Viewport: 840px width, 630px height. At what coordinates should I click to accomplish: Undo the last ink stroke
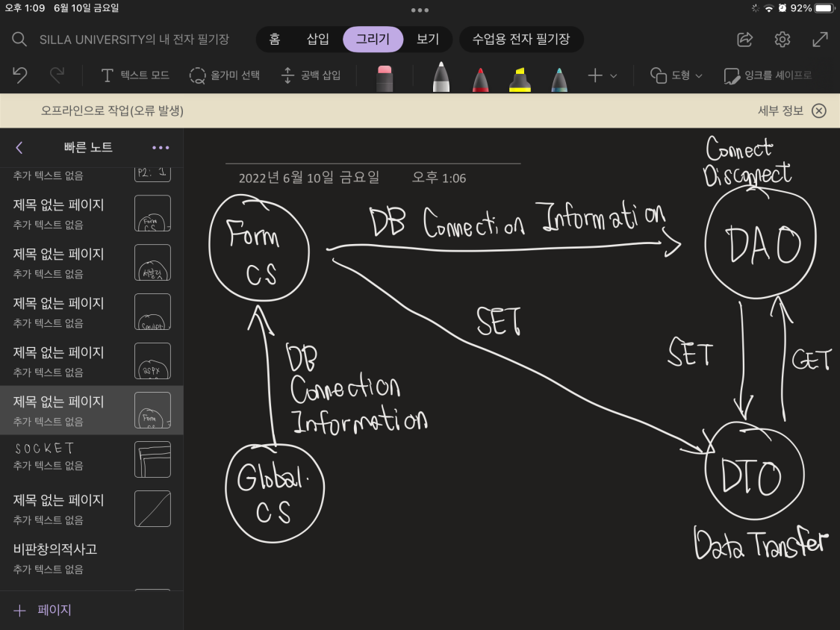point(20,75)
